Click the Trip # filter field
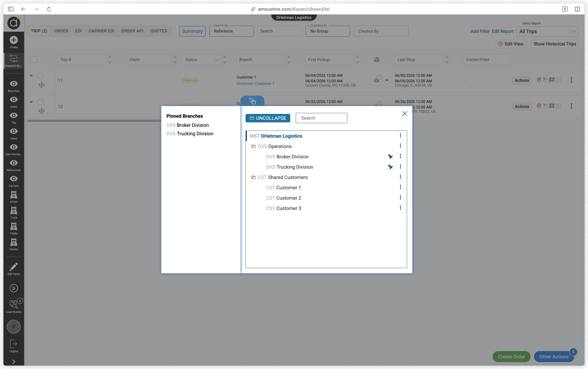This screenshot has width=588, height=369. click(x=82, y=60)
